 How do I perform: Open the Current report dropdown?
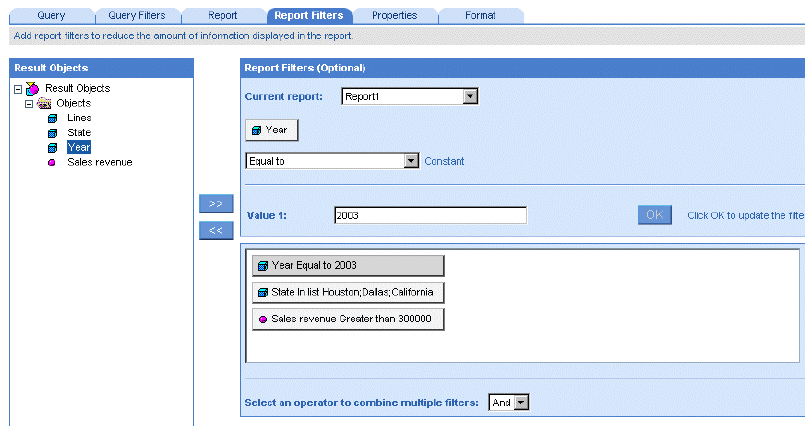point(471,97)
